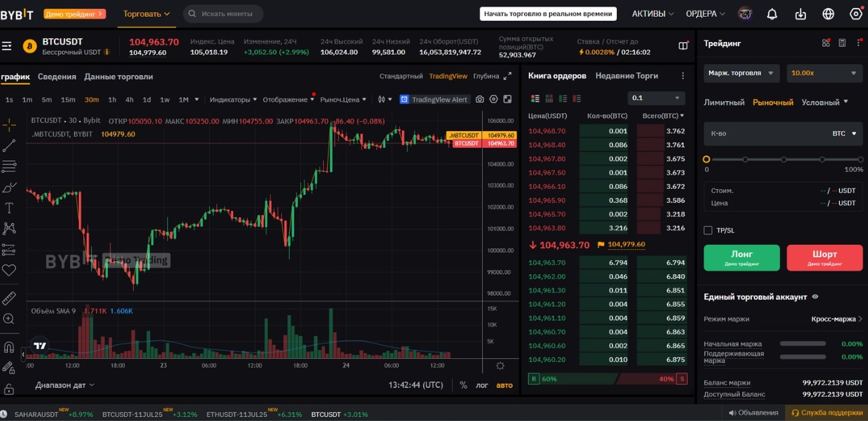Expand the Диапазон дат selector
The image size is (868, 421).
pyautogui.click(x=64, y=385)
